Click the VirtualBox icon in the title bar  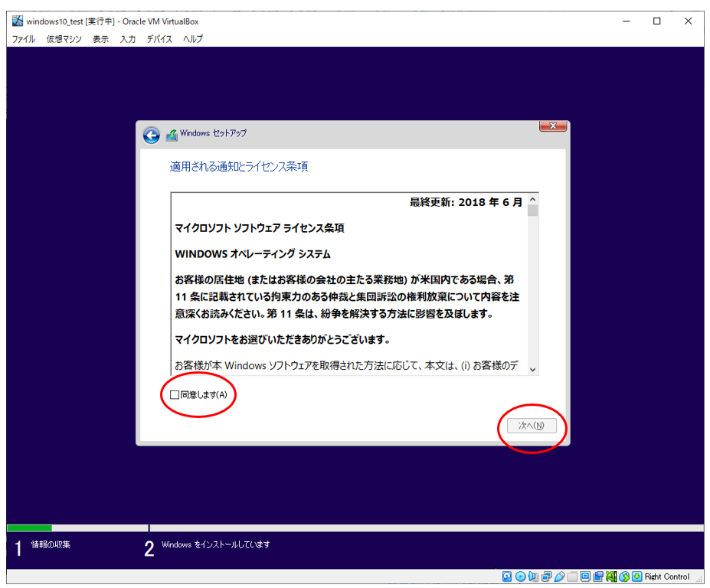(x=17, y=21)
